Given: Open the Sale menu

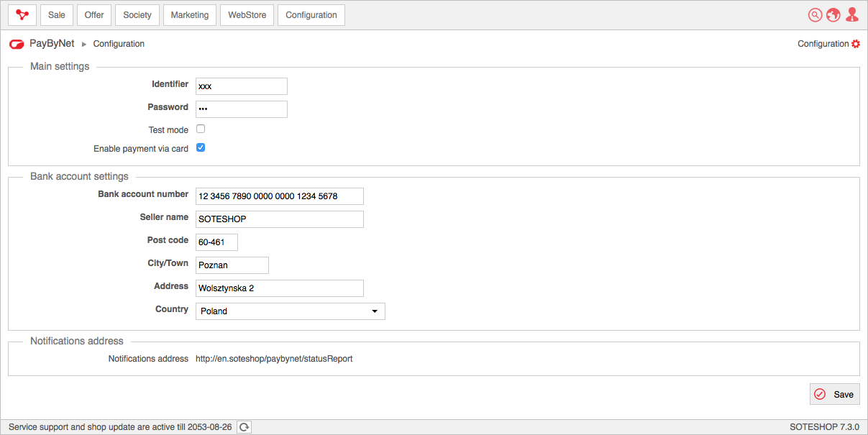Looking at the screenshot, I should (x=57, y=15).
